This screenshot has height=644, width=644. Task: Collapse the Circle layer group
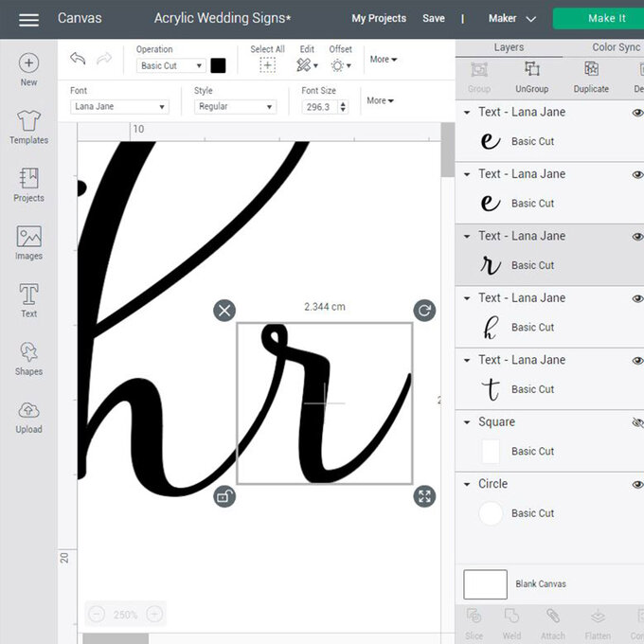[x=467, y=484]
